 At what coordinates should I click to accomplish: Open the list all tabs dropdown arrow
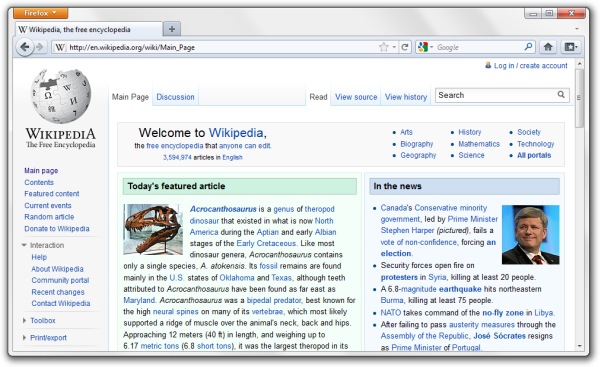(x=577, y=29)
